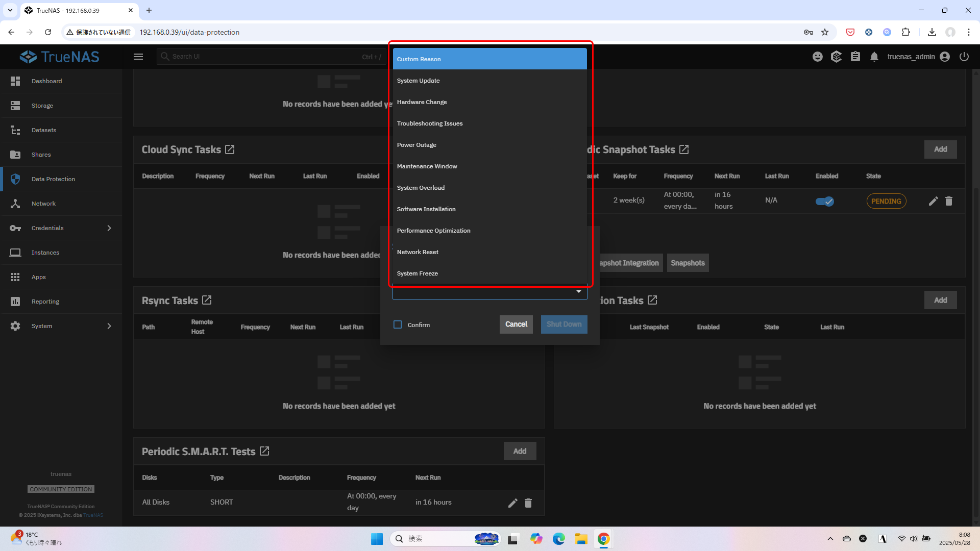980x551 pixels.
Task: Open the Apps page
Action: pos(61,277)
